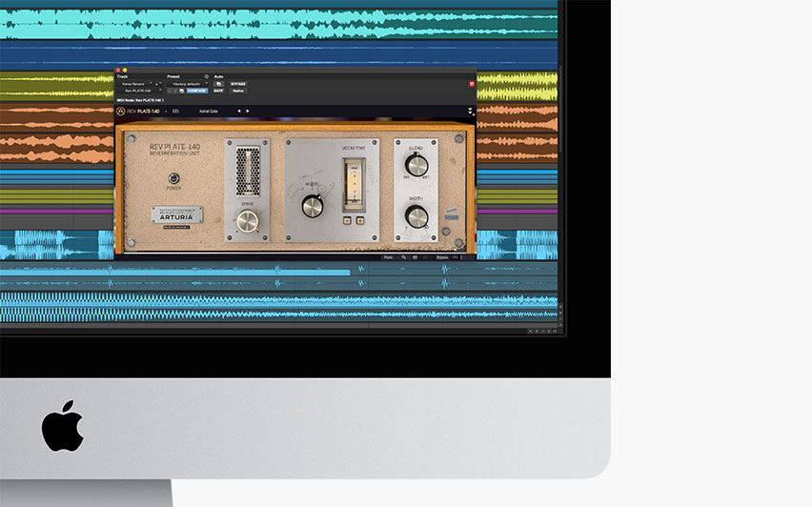Click the automation enable icon under Auto

[x=218, y=84]
